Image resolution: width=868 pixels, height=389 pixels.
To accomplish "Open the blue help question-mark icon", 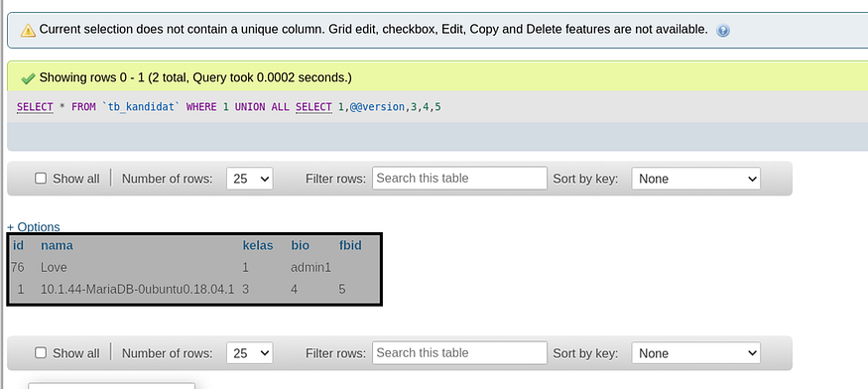I will coord(722,31).
